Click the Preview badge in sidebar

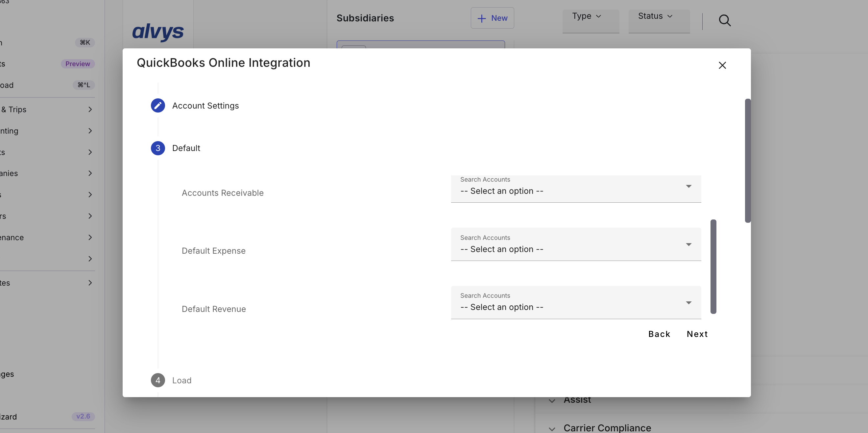pyautogui.click(x=78, y=64)
